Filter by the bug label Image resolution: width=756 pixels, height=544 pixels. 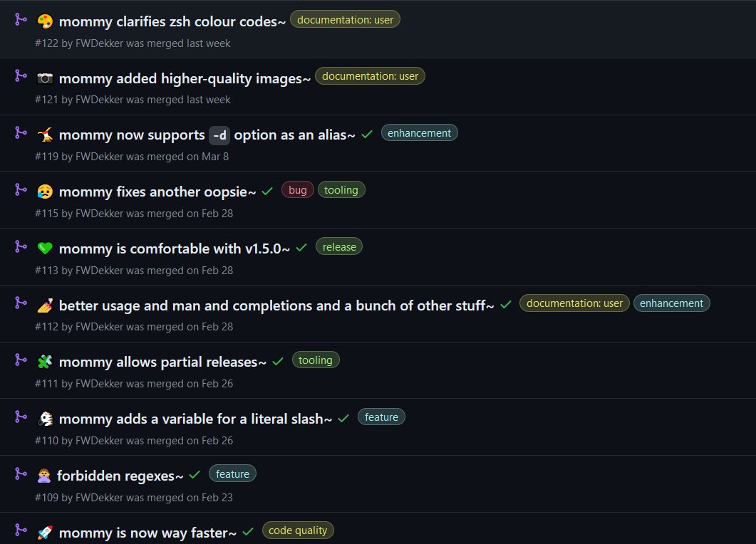point(297,190)
